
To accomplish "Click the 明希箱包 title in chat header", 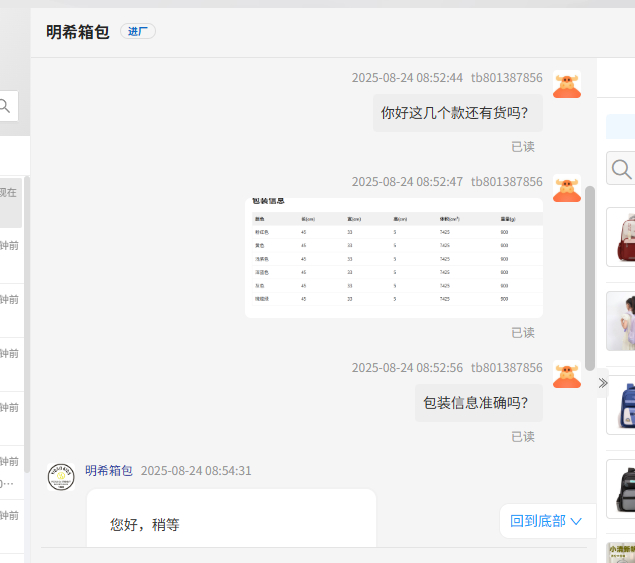I will [x=78, y=31].
